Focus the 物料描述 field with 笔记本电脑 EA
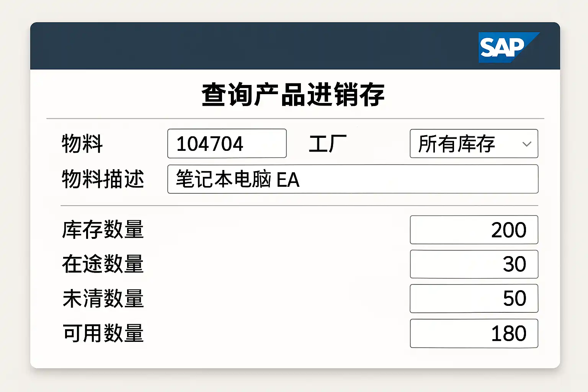The image size is (588, 392). (x=353, y=179)
